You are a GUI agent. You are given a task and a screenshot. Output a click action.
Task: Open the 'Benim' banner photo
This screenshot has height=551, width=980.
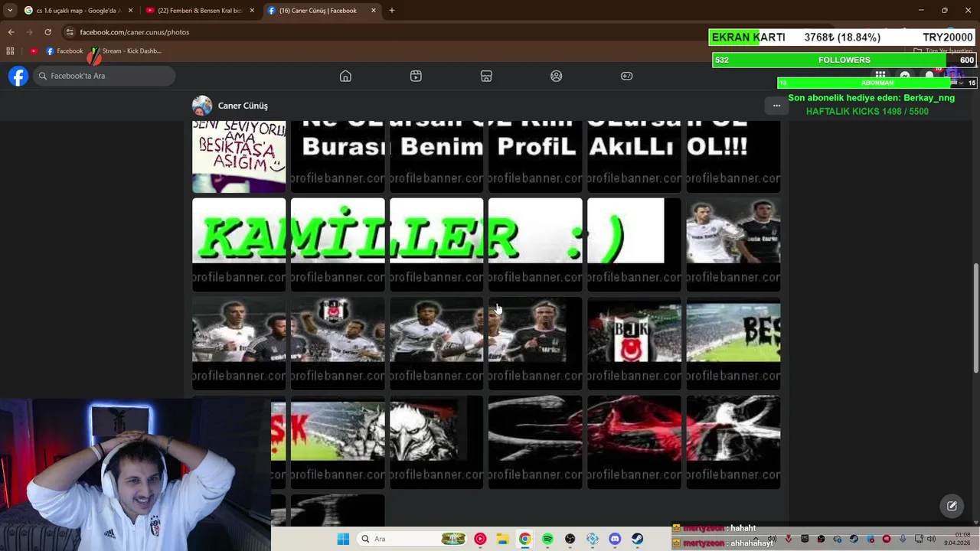click(x=436, y=156)
